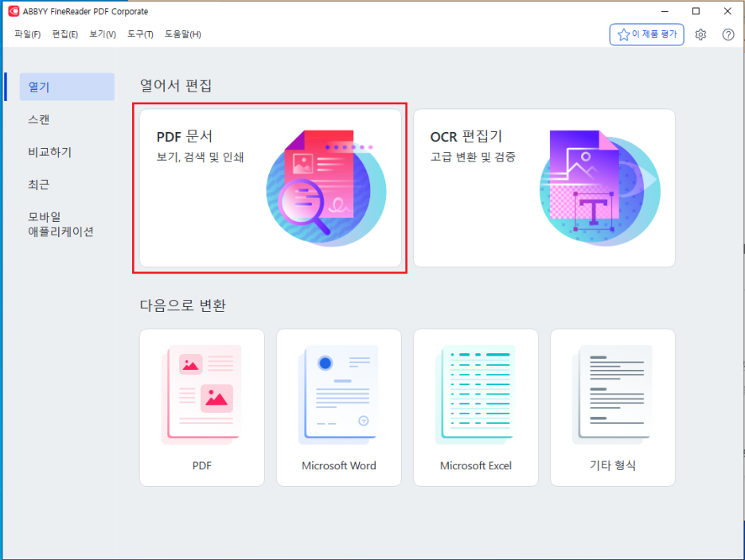Screen dimensions: 745x560
Task: Click the 다음으로 변환 heading
Action: 182,305
